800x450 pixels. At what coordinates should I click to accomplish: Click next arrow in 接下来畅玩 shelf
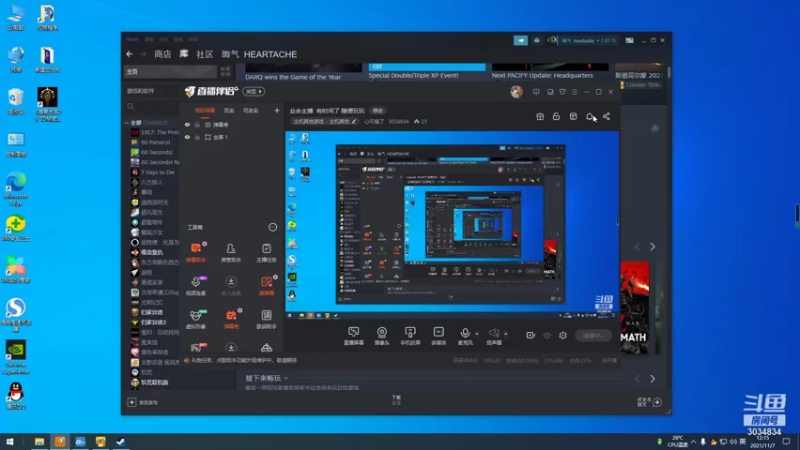point(653,379)
